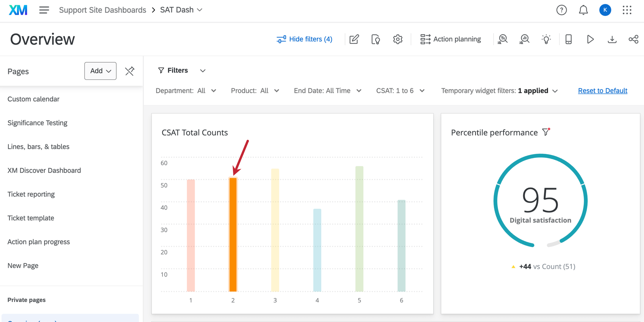Click the download export icon

pyautogui.click(x=612, y=39)
